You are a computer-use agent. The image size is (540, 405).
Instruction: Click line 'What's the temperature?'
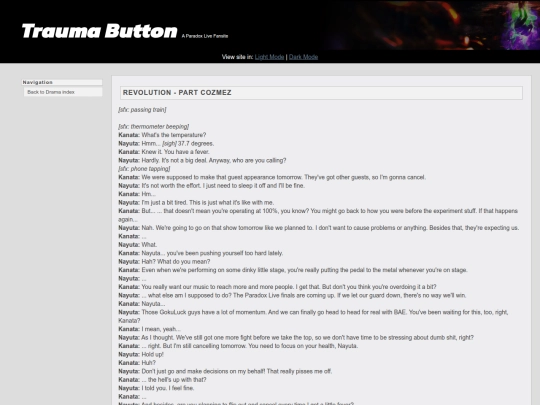(162, 135)
